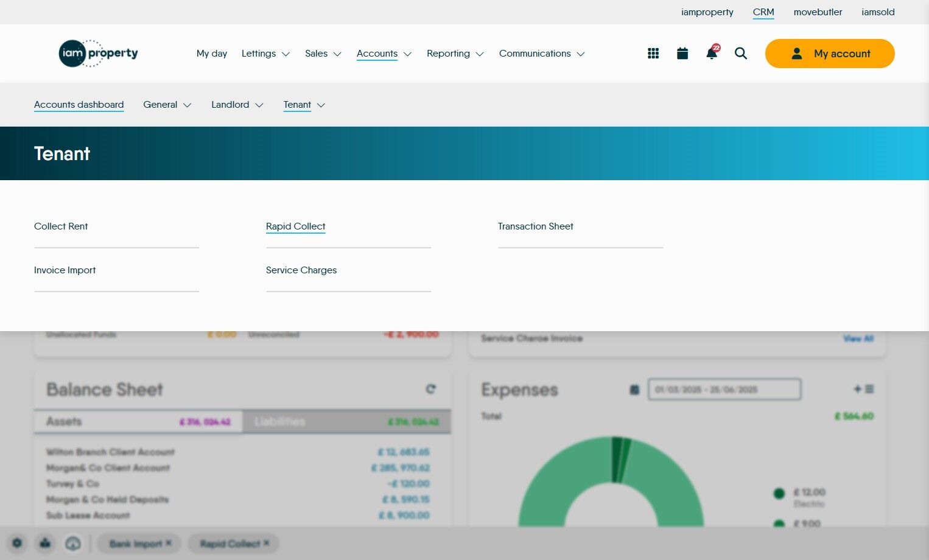
Task: Click the green legend dot for Electric
Action: coord(779,493)
